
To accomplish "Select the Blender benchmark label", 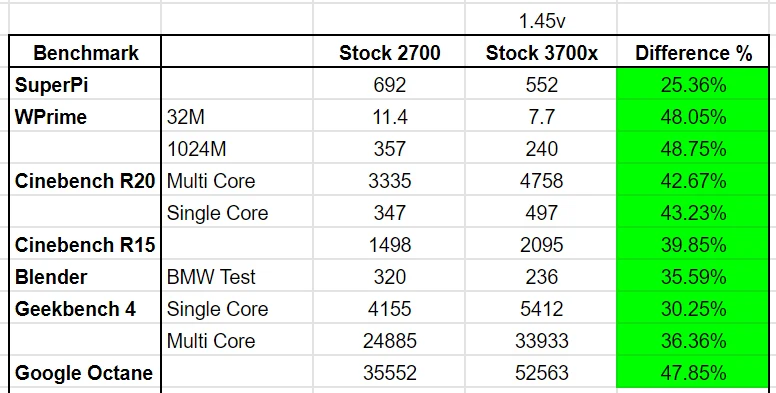I will pos(85,277).
